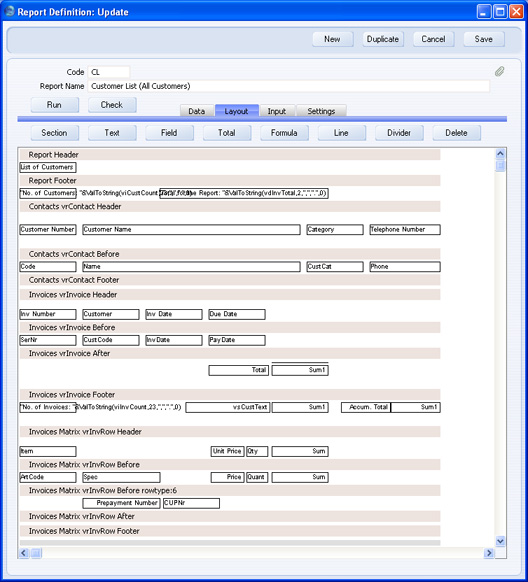
Task: Open the Input tab
Action: (x=277, y=111)
